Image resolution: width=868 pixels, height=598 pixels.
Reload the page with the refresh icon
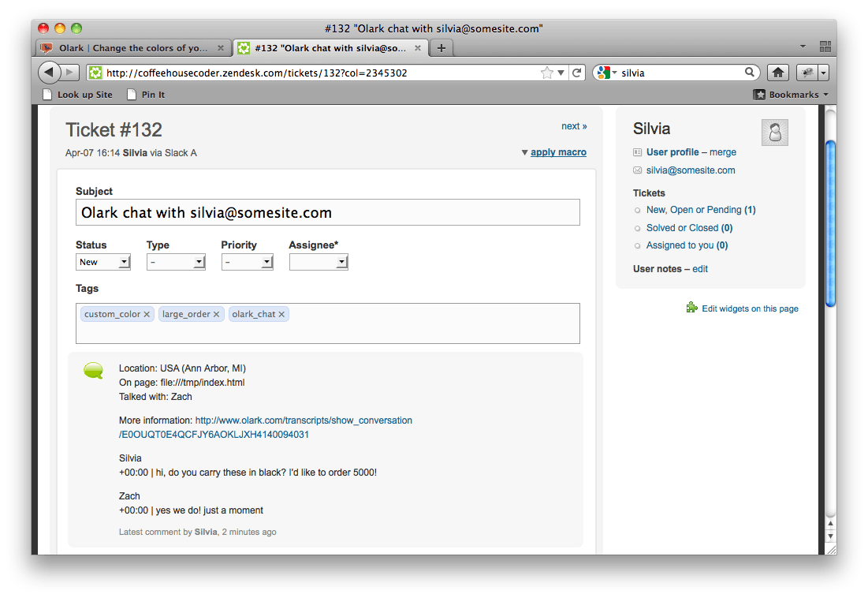578,73
